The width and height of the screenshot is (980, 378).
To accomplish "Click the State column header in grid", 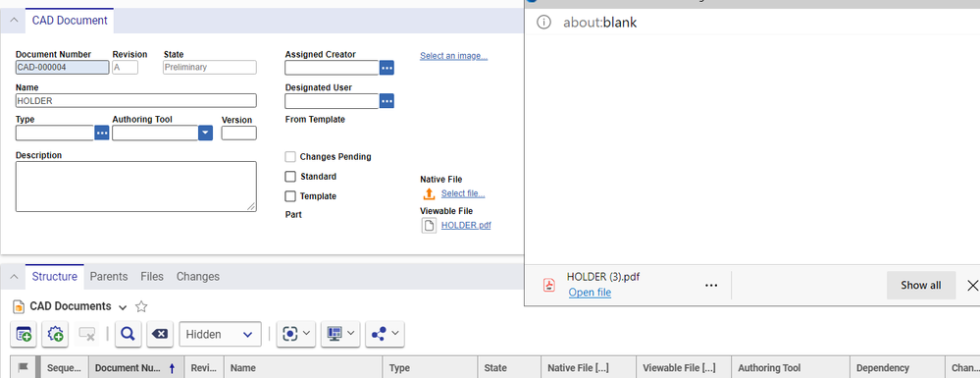I will point(509,368).
